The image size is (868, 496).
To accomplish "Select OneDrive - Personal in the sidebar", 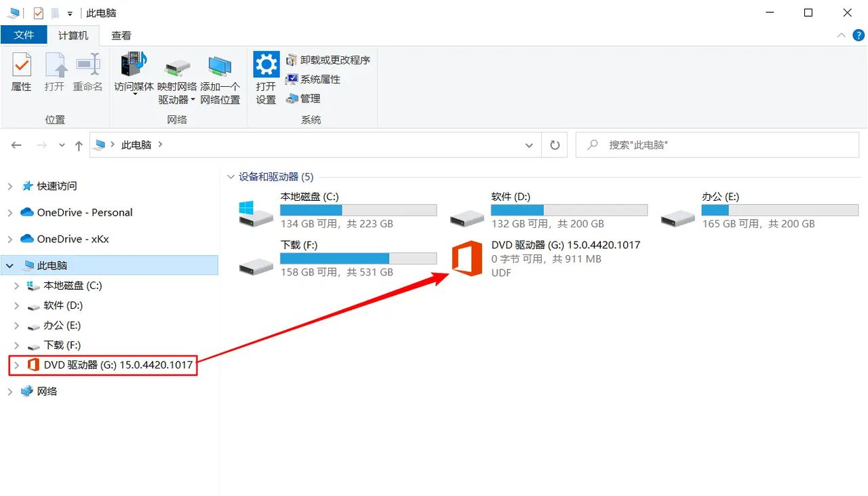I will pyautogui.click(x=85, y=212).
